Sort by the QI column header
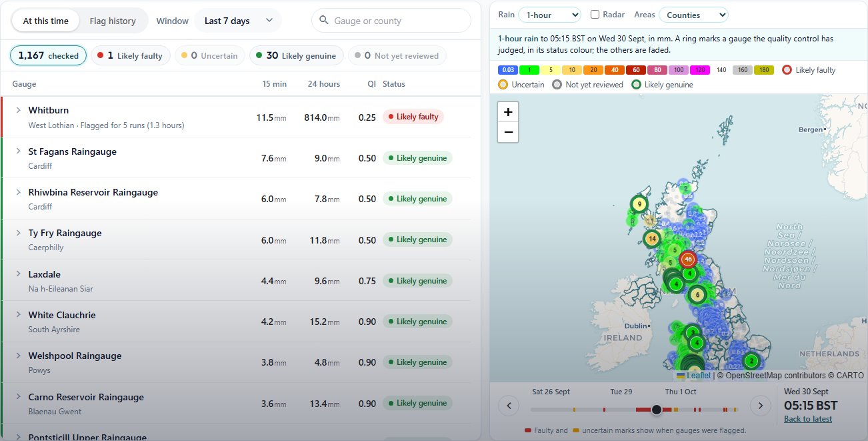The height and width of the screenshot is (441, 868). point(371,84)
